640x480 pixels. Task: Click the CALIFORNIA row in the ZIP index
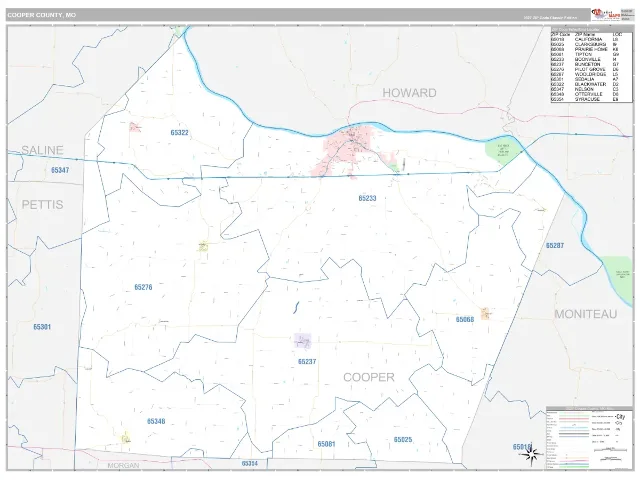585,40
